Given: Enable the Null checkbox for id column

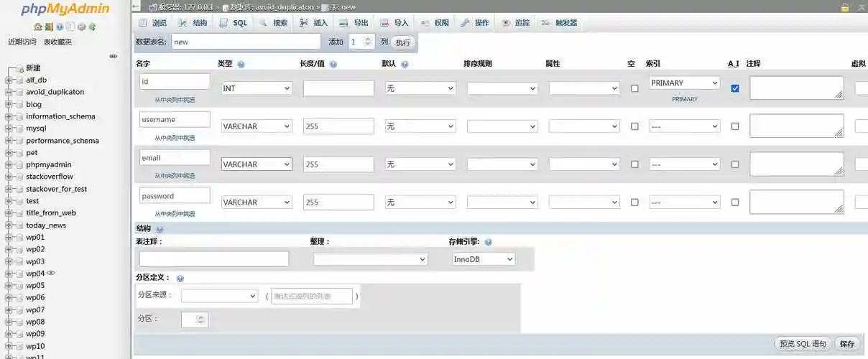Looking at the screenshot, I should (634, 88).
